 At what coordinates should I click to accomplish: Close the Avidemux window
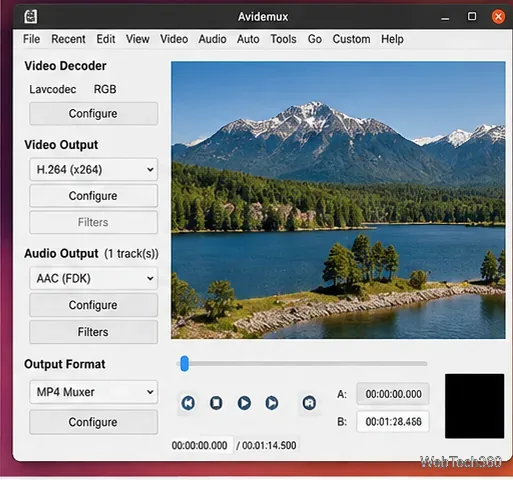[498, 16]
